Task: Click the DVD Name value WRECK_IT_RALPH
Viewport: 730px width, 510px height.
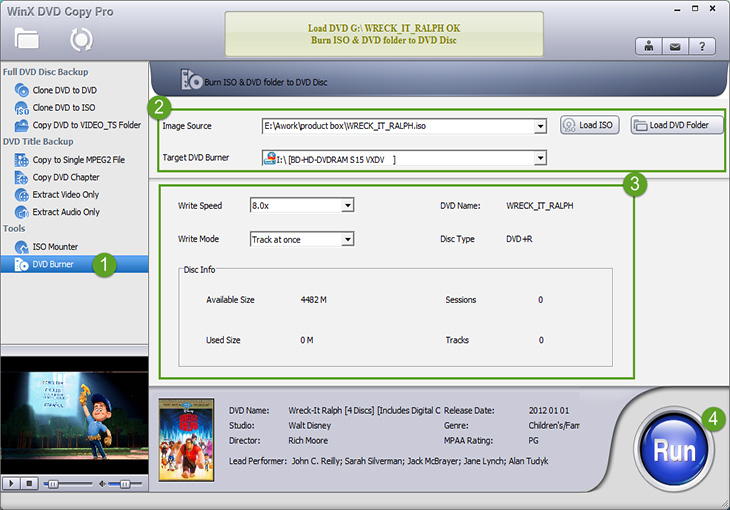Action: (540, 205)
